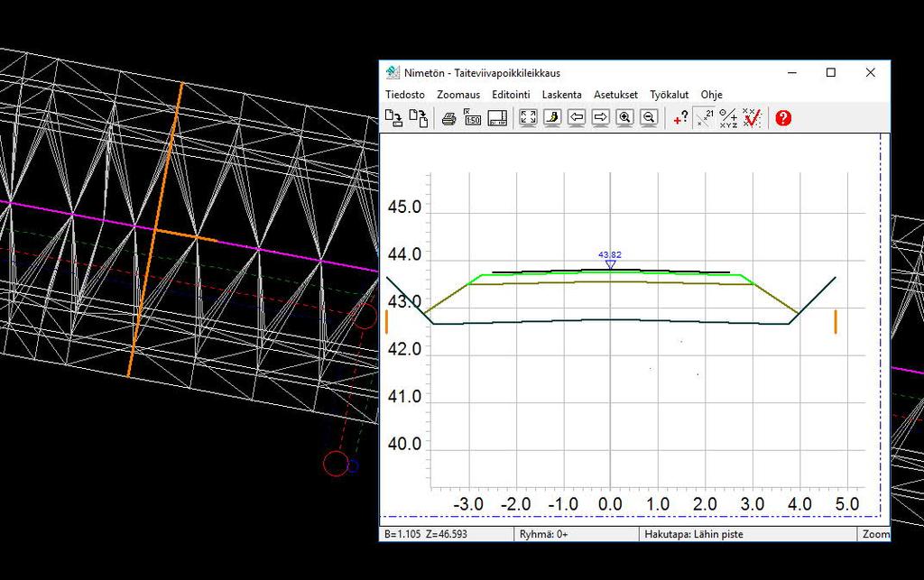Close the Taiteviivapoikkileikkaus window

[871, 72]
